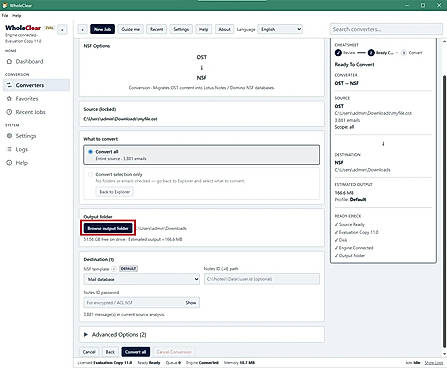The height and width of the screenshot is (368, 447).
Task: Click the source path text under Source (locked)
Action: pos(120,119)
